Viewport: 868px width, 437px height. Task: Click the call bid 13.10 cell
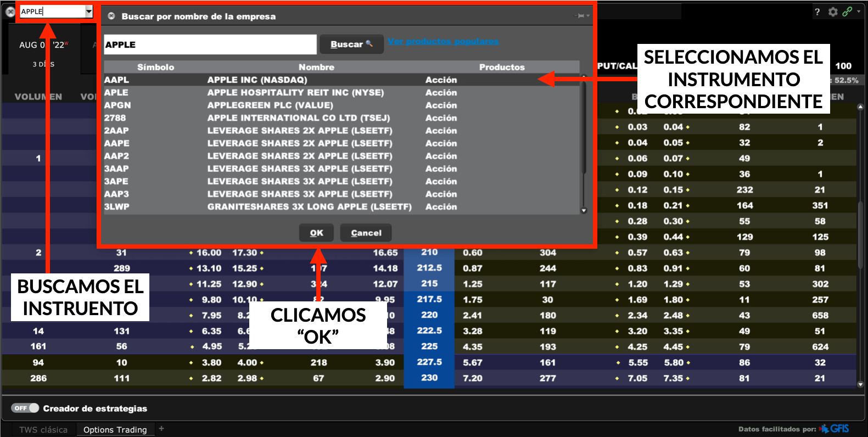point(209,268)
